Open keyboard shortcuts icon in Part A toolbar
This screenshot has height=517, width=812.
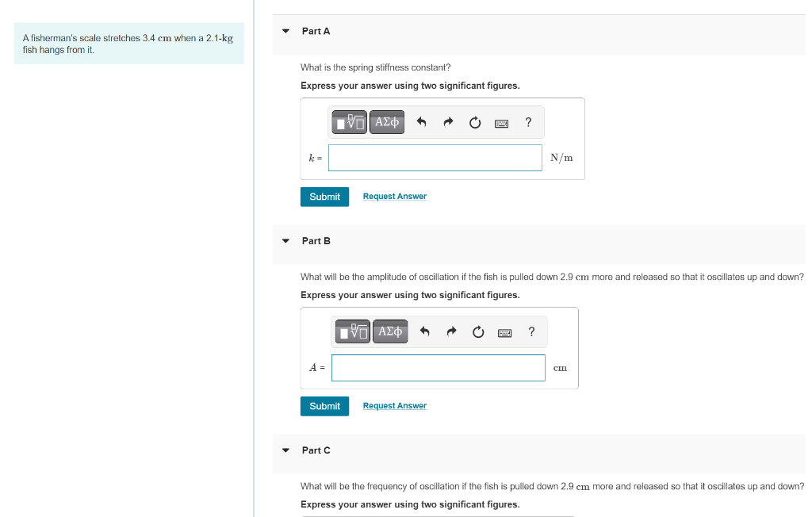501,123
